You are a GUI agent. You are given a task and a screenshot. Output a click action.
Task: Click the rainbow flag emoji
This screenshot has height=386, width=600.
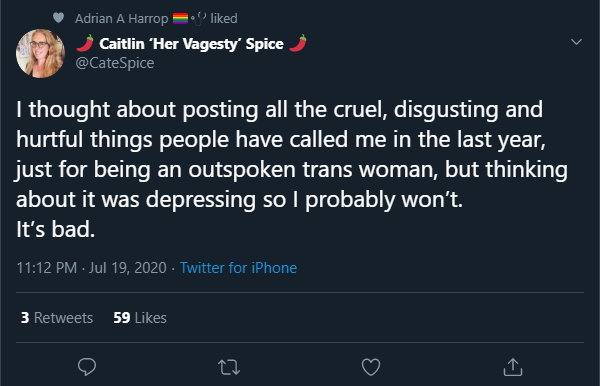(x=180, y=18)
